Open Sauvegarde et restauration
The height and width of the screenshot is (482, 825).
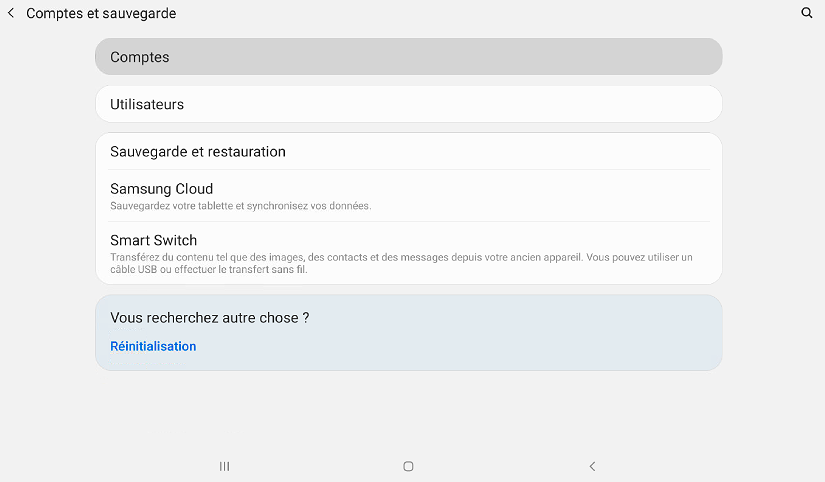coord(198,152)
